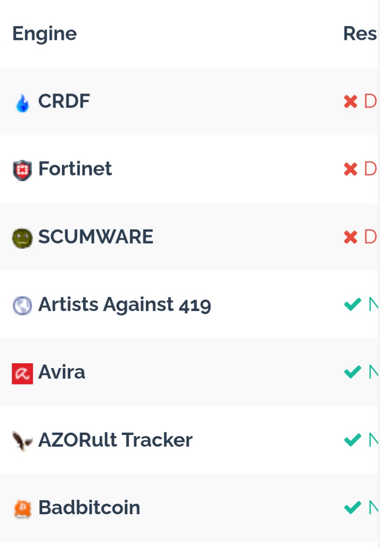
Task: Click the Engine column header
Action: click(44, 34)
